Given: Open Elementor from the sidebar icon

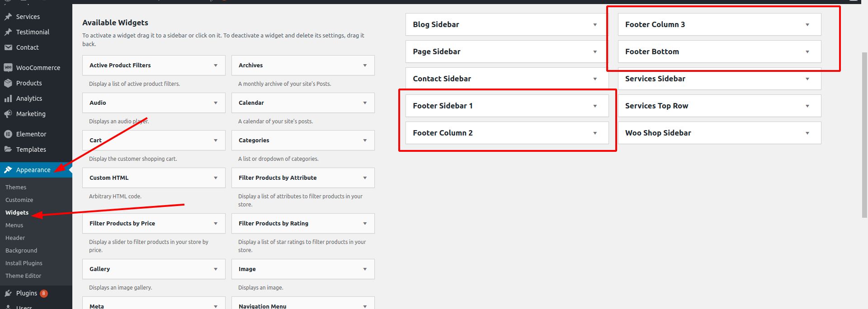Looking at the screenshot, I should (8, 134).
